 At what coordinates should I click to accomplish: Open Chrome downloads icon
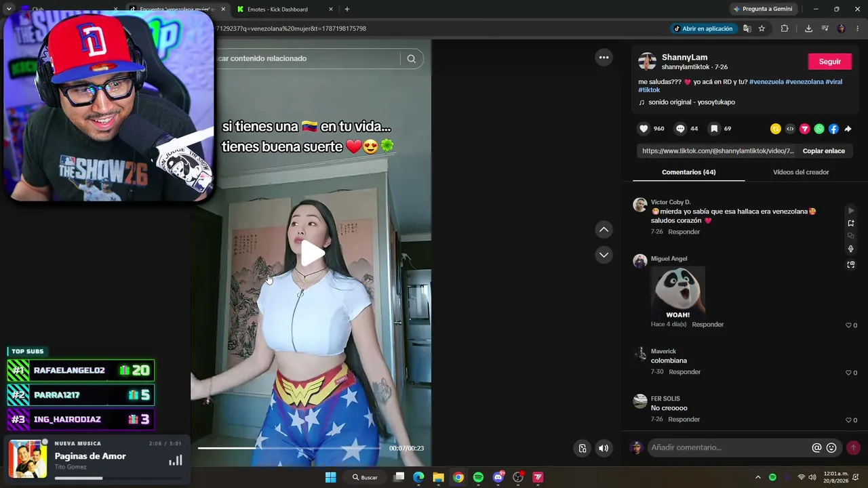pos(808,28)
